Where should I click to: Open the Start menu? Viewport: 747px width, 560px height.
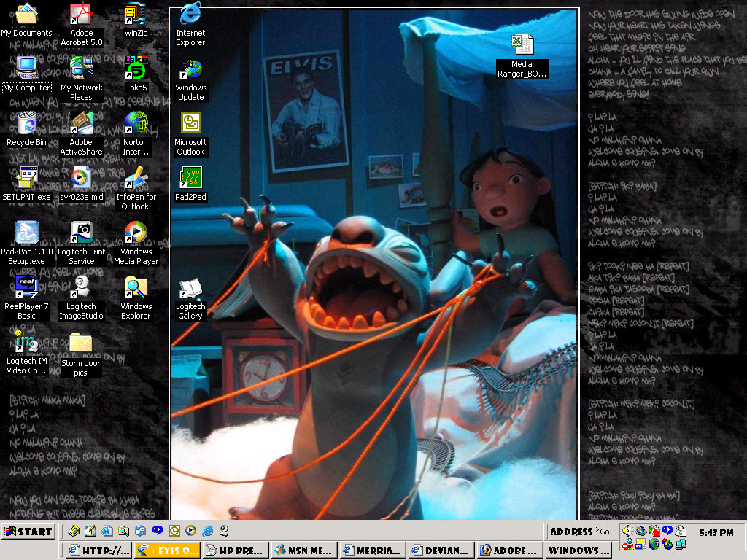(x=28, y=532)
